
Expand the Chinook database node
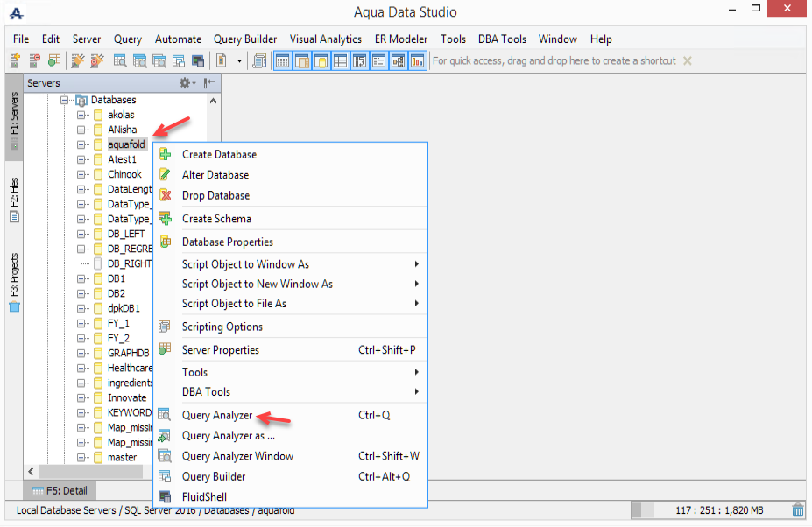tap(81, 174)
